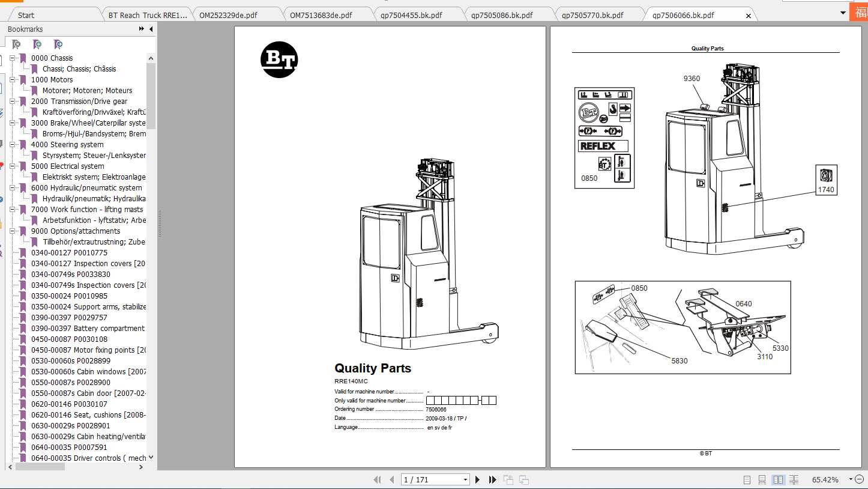868x489 pixels.
Task: Go to the next page arrow
Action: (478, 479)
